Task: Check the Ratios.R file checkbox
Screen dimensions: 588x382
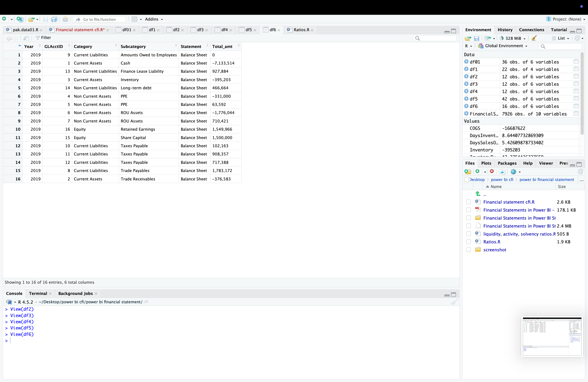Action: click(468, 242)
